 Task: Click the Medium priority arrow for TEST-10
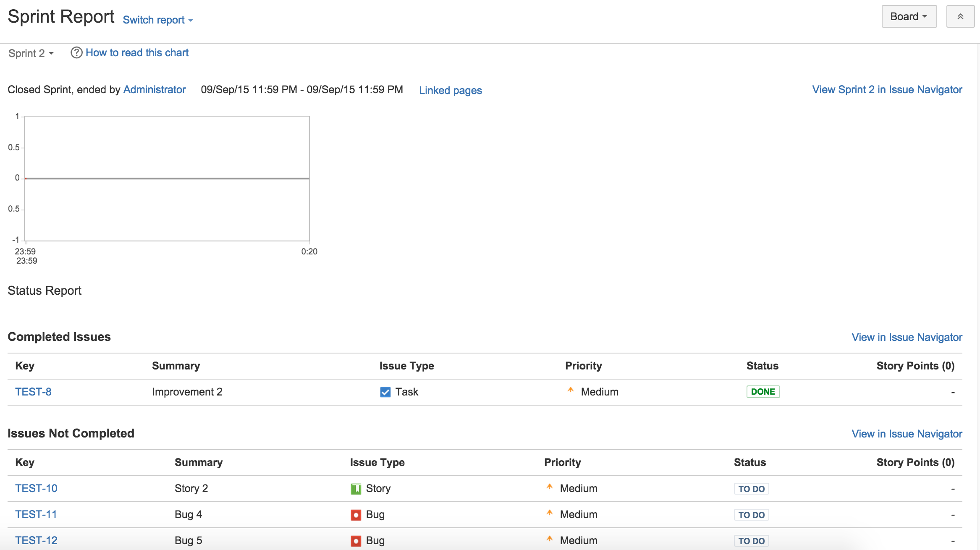(549, 487)
